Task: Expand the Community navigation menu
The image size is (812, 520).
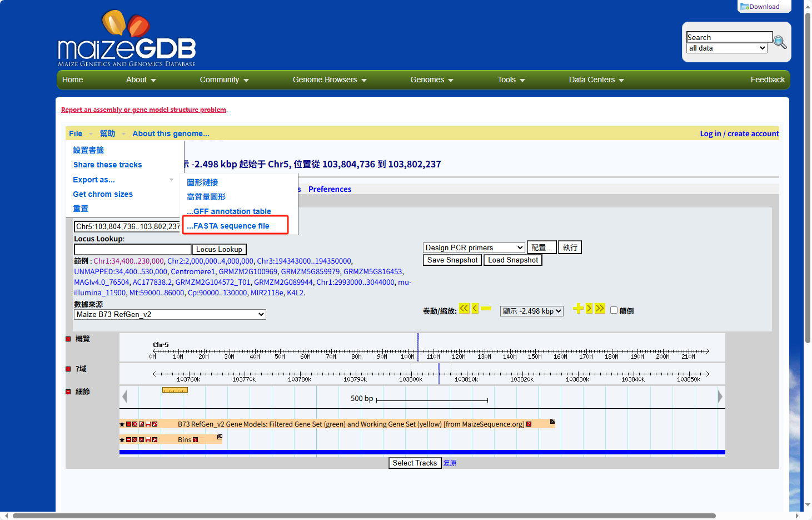Action: click(225, 80)
